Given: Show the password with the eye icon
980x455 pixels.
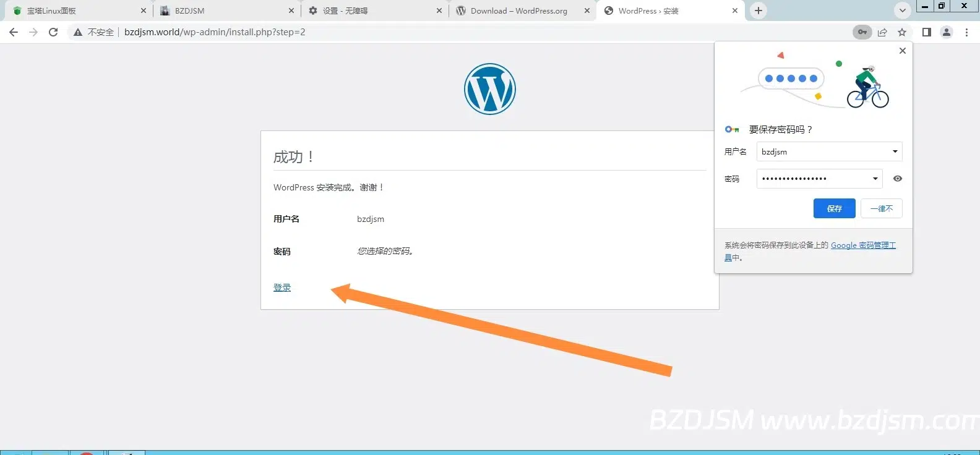Looking at the screenshot, I should coord(898,179).
